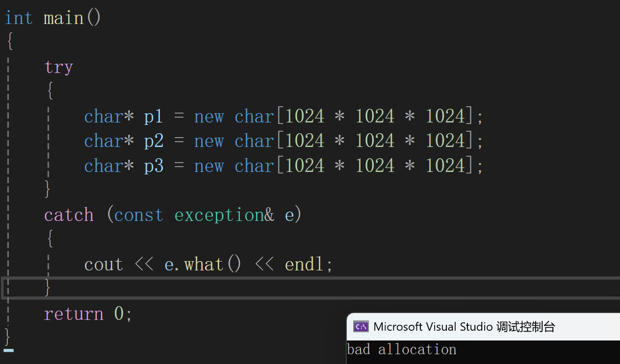Viewport: 620px width, 364px height.
Task: Click the 'new' keyword on p1 line
Action: [208, 117]
